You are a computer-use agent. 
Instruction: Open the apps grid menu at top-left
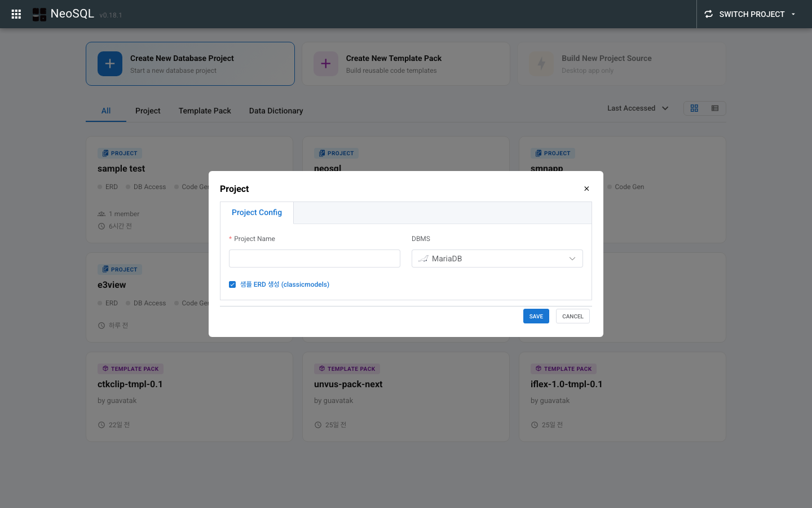pos(16,14)
